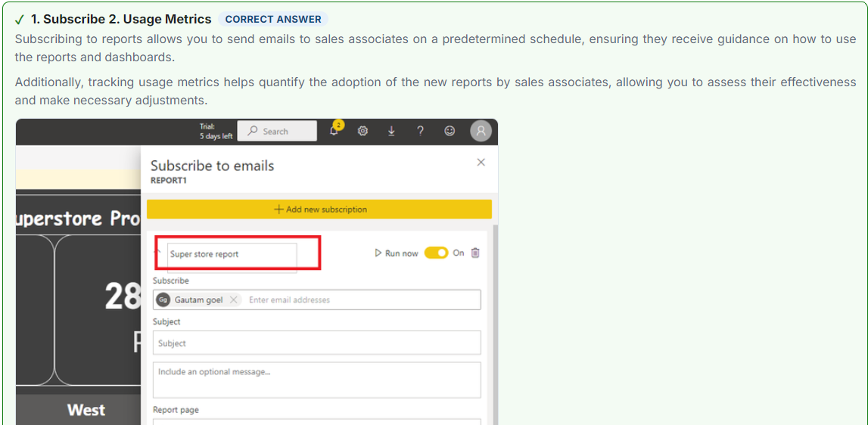Click the West region label
Screen dimensions: 868x425
tap(86, 410)
